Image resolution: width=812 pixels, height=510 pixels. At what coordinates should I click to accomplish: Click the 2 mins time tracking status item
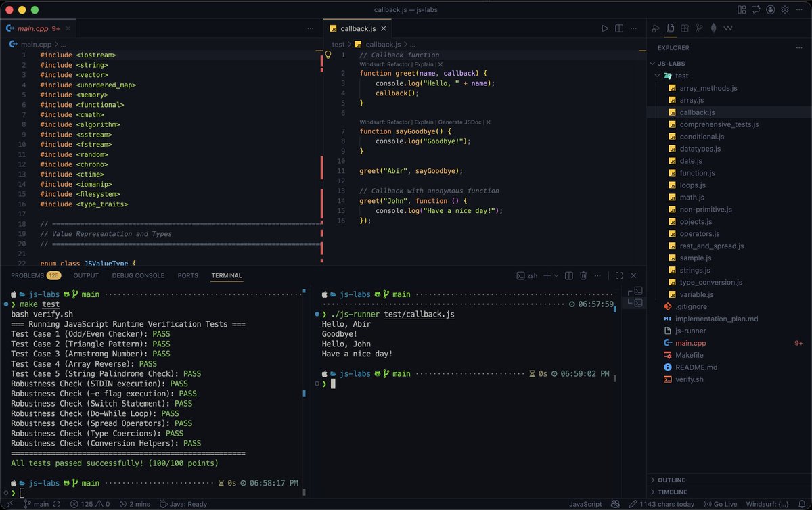[135, 504]
